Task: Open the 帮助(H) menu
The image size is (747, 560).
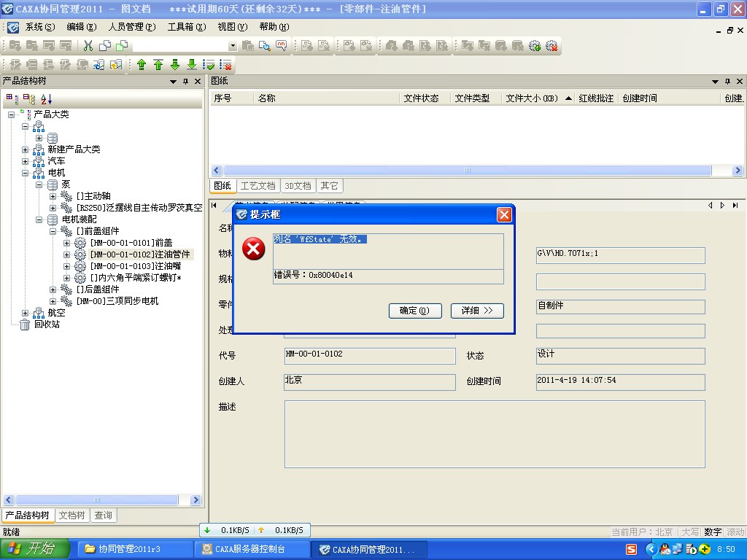Action: coord(274,27)
